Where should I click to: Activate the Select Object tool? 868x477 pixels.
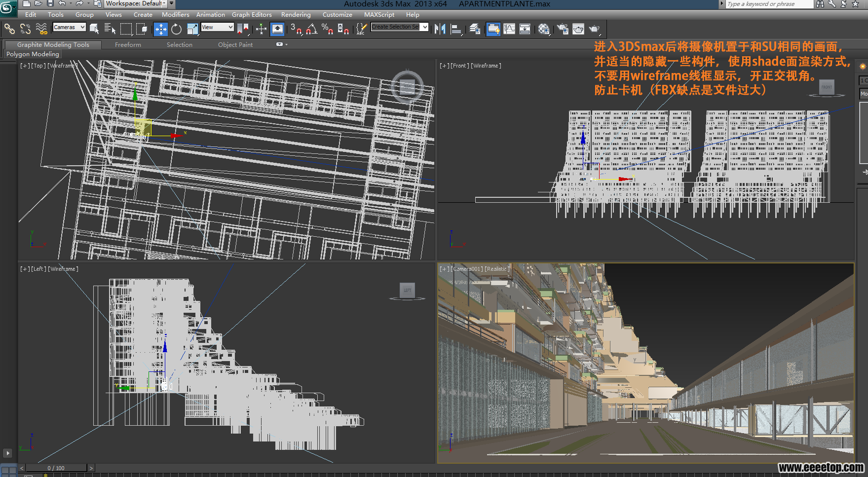(95, 29)
